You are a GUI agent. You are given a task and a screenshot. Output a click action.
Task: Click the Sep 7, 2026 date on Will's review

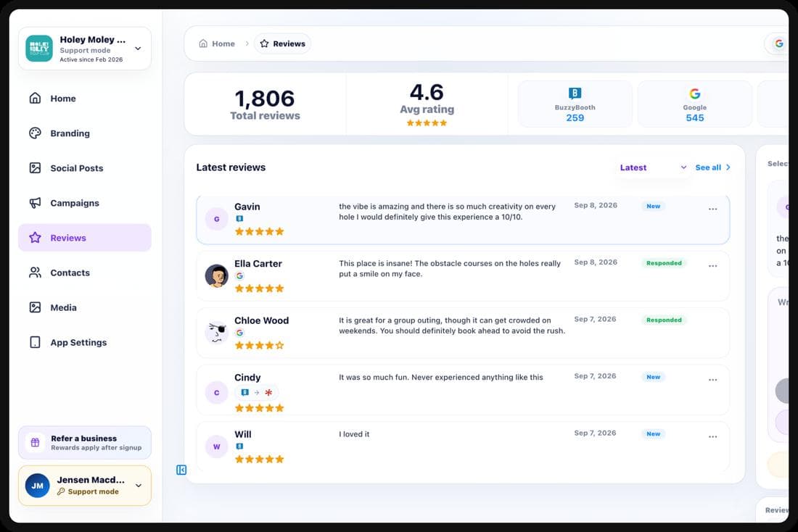[595, 433]
